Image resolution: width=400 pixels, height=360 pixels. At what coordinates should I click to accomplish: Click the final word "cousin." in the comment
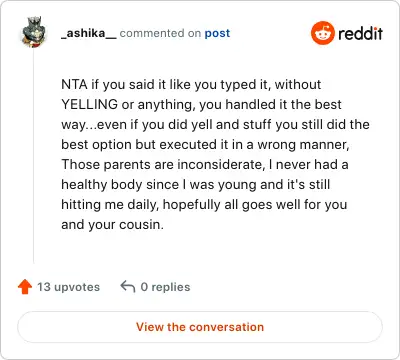[x=141, y=224]
